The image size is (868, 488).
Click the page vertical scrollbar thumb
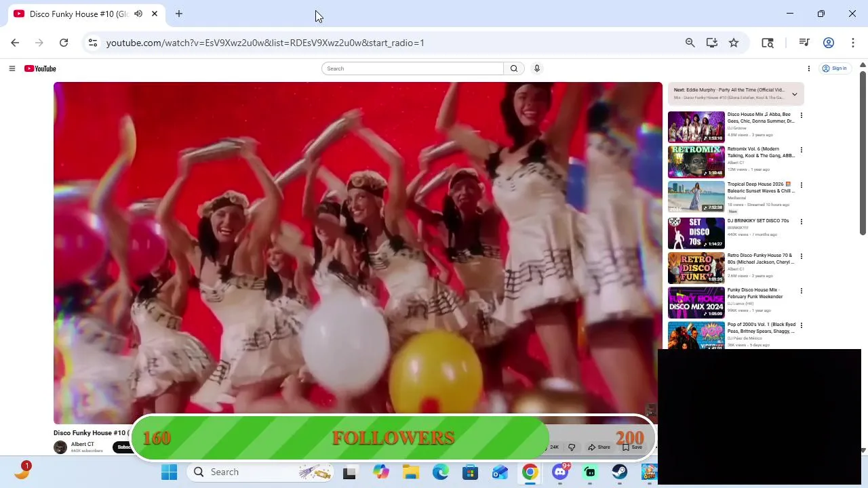[863, 152]
